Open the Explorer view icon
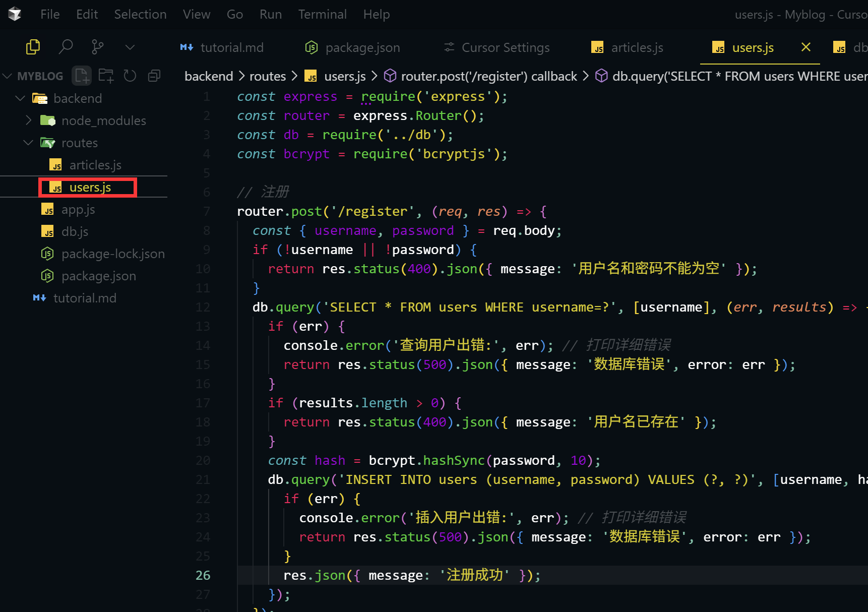Viewport: 868px width, 612px height. [33, 47]
